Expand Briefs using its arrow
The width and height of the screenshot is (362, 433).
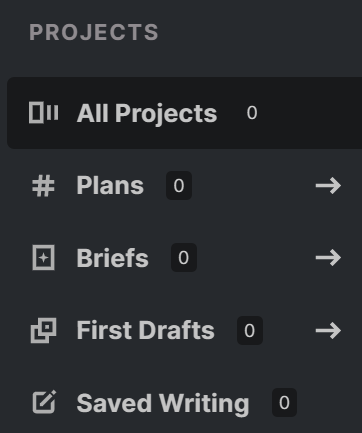328,258
